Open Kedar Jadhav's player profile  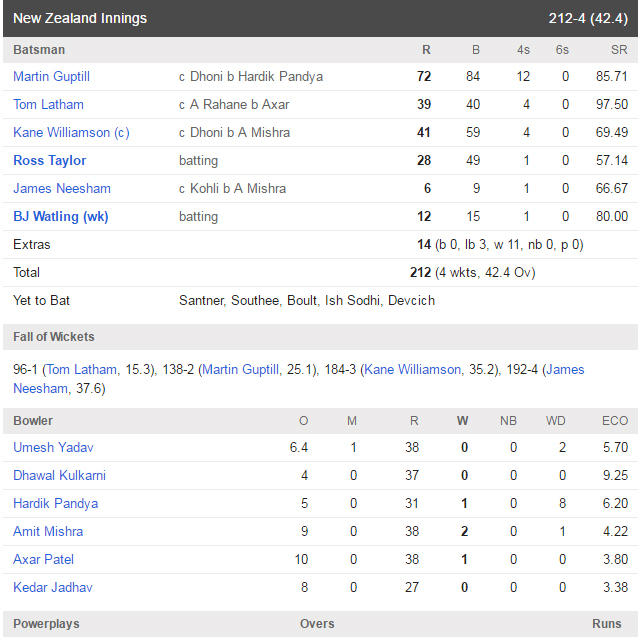pyautogui.click(x=53, y=587)
